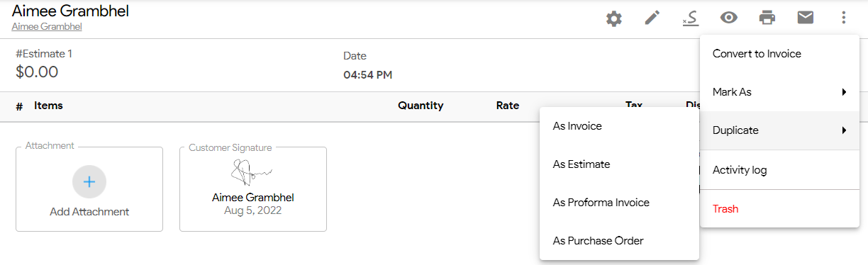Viewport: 868px width, 265px height.
Task: Click the printer icon
Action: (767, 18)
